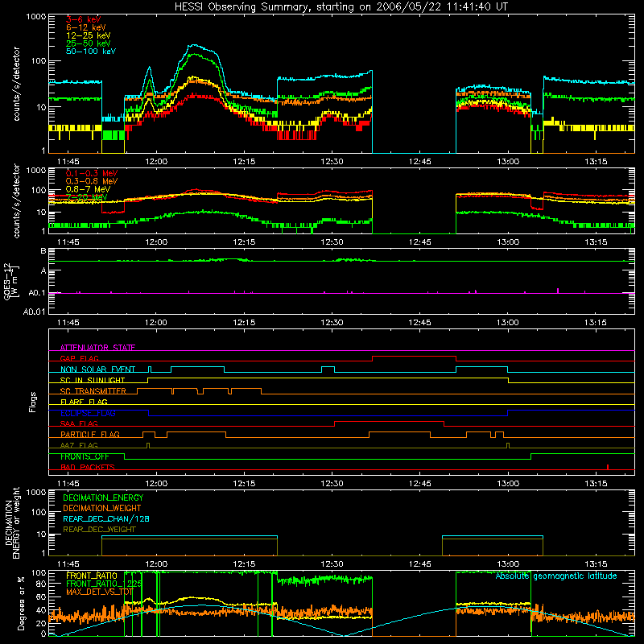Viewport: 644px width, 644px height.
Task: Select the SC_TRANSMITTER flag label
Action: pyautogui.click(x=93, y=391)
